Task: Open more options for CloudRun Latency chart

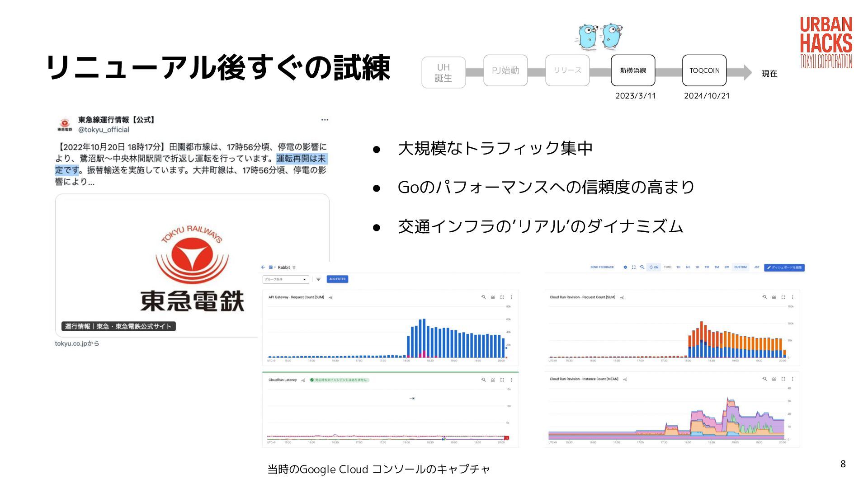Action: (x=511, y=380)
